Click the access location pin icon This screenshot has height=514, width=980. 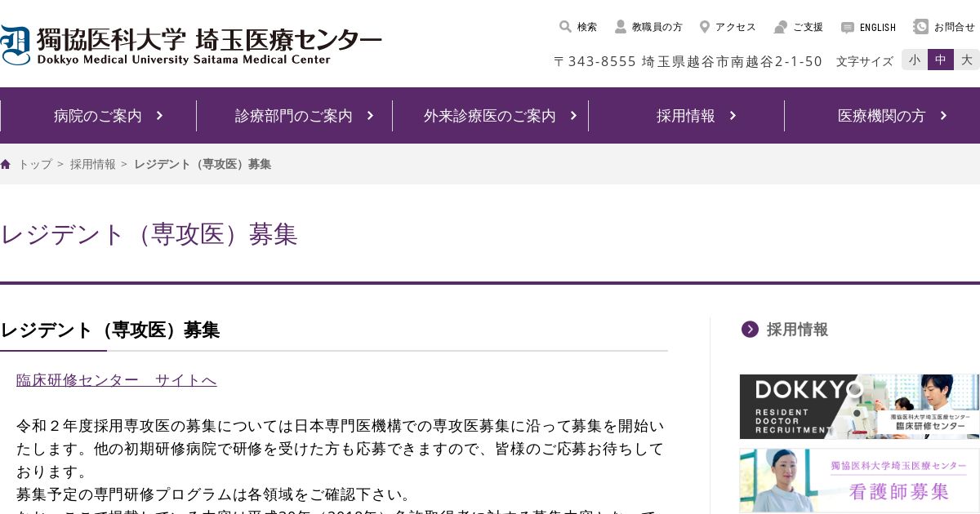(705, 27)
